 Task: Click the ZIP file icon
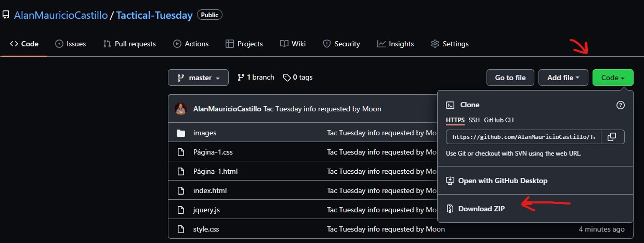tap(451, 209)
